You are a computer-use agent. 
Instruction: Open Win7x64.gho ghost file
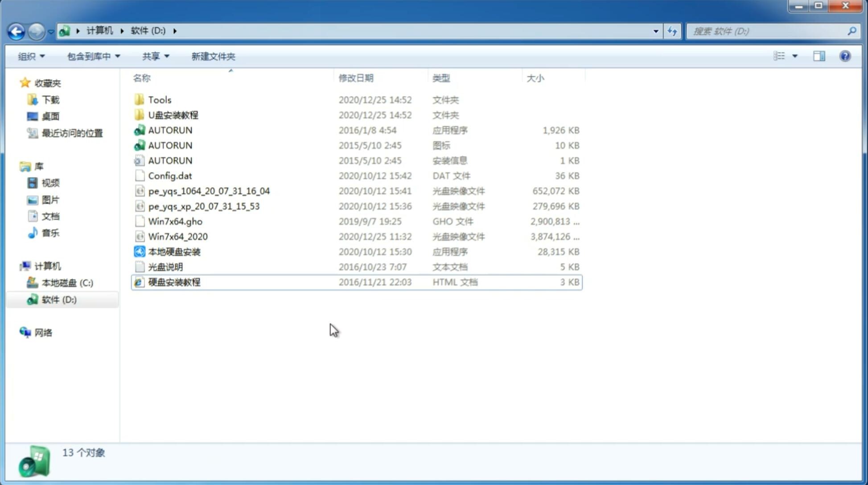click(x=176, y=221)
